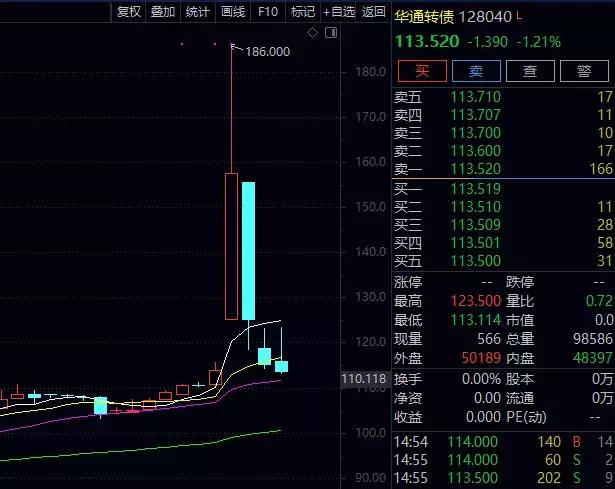
Task: Click the 警 alert button
Action: 584,71
